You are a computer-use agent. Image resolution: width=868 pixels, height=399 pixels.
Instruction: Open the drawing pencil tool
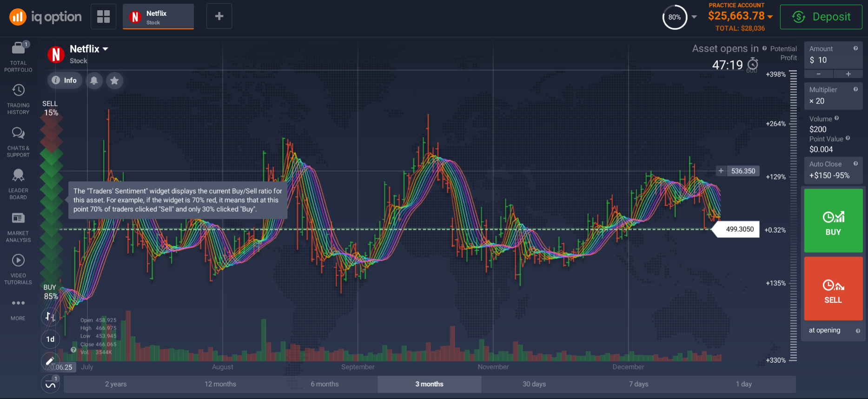[x=50, y=361]
